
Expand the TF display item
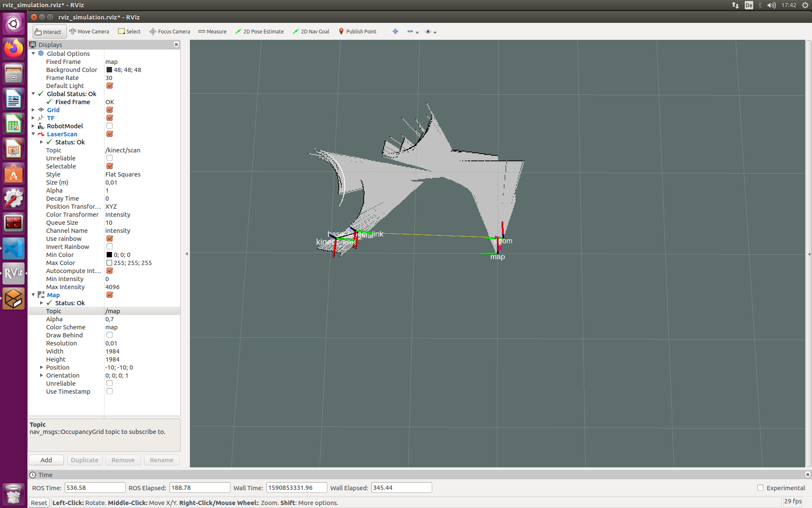[x=33, y=118]
